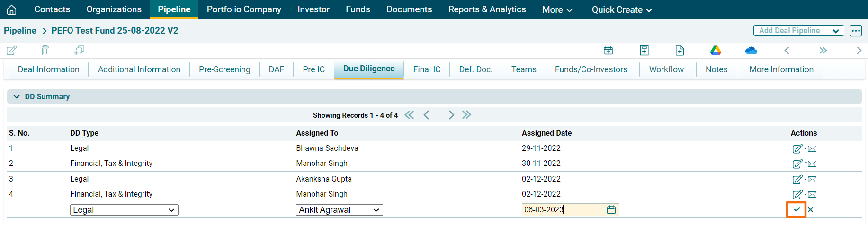
Task: Open the calendar picker in date field
Action: tap(611, 209)
